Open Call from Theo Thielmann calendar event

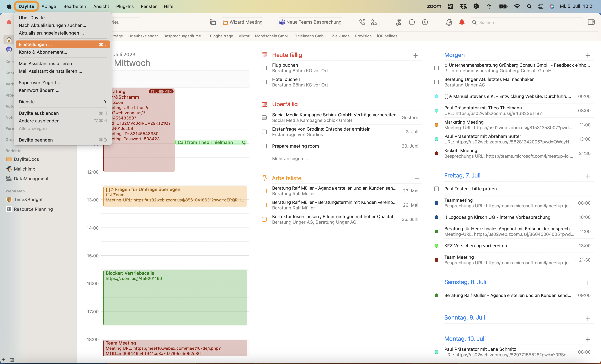click(211, 142)
